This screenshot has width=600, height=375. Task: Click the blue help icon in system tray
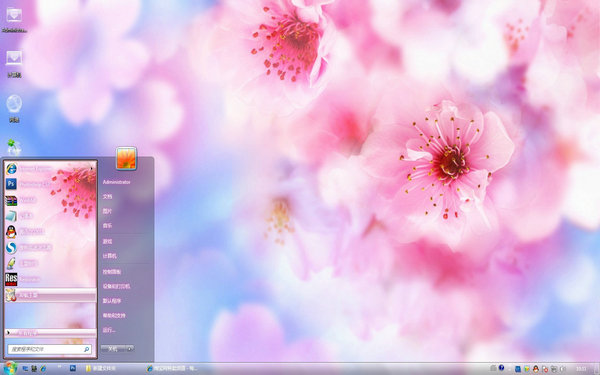point(501,368)
